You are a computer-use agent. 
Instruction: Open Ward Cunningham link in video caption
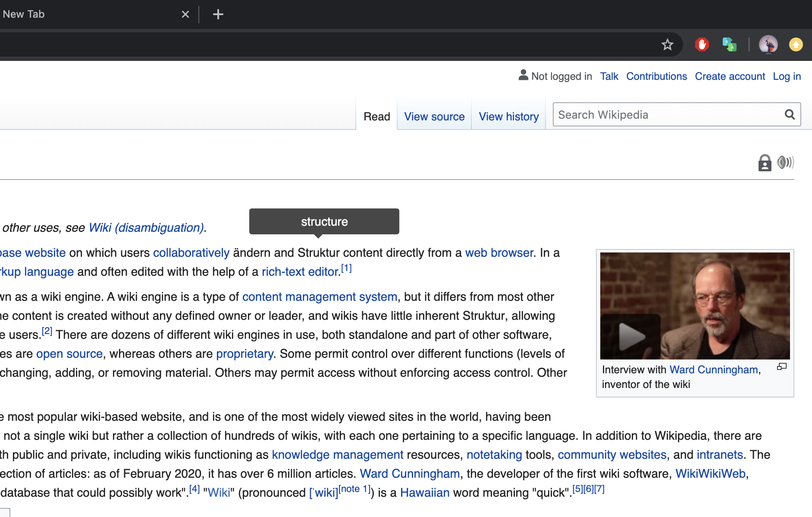tap(714, 370)
